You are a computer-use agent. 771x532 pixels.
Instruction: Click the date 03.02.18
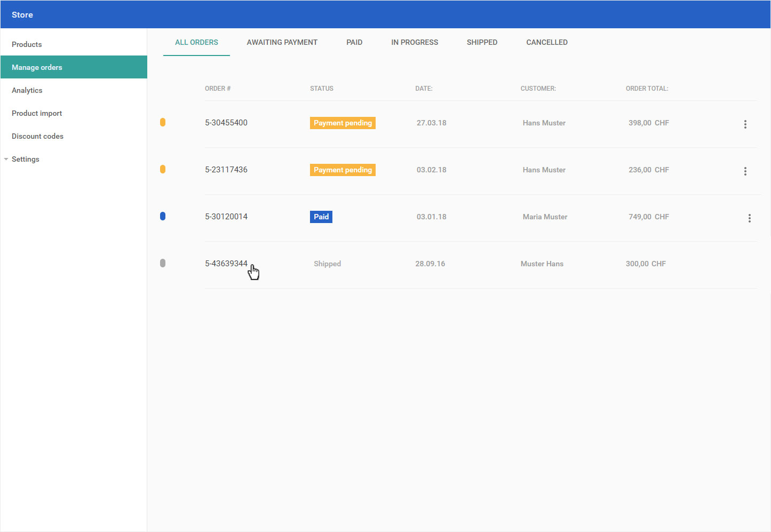(x=432, y=170)
